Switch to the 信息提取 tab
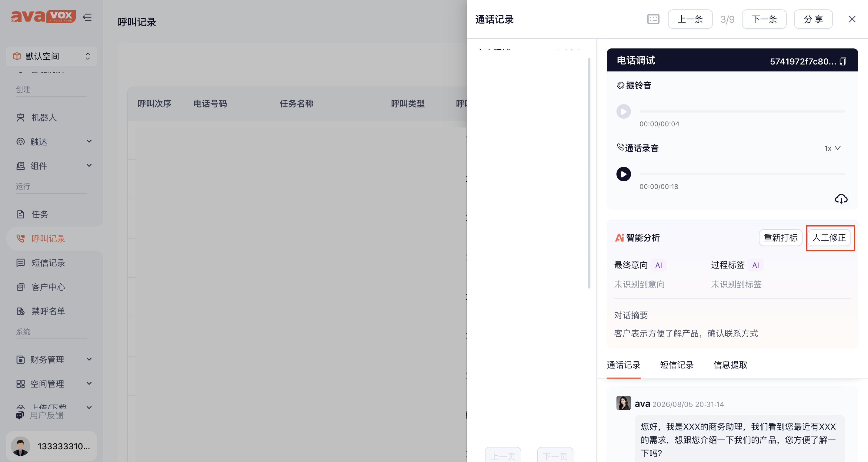The height and width of the screenshot is (462, 868). click(730, 365)
